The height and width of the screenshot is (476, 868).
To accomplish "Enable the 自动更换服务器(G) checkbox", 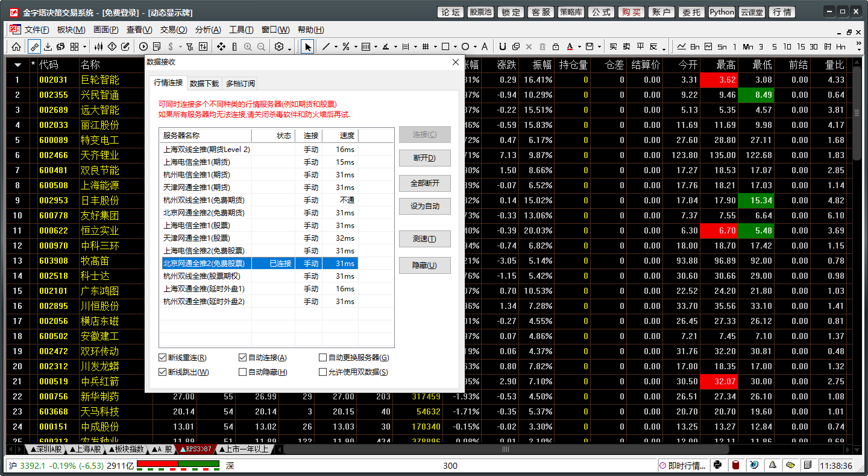I will [322, 358].
